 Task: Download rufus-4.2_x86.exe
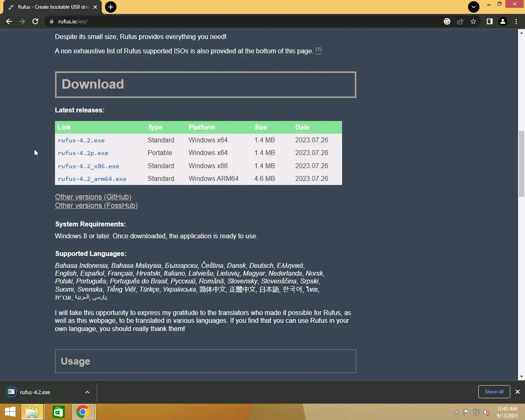88,166
